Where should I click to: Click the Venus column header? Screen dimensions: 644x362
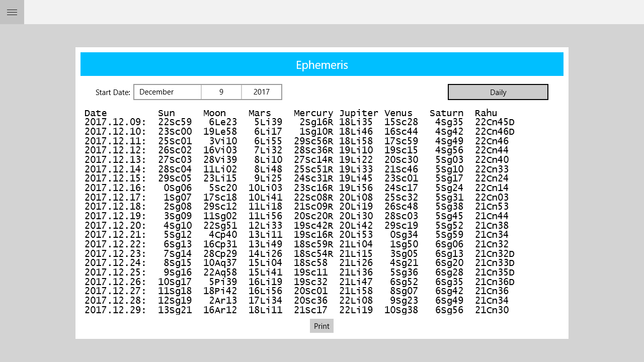pos(398,113)
